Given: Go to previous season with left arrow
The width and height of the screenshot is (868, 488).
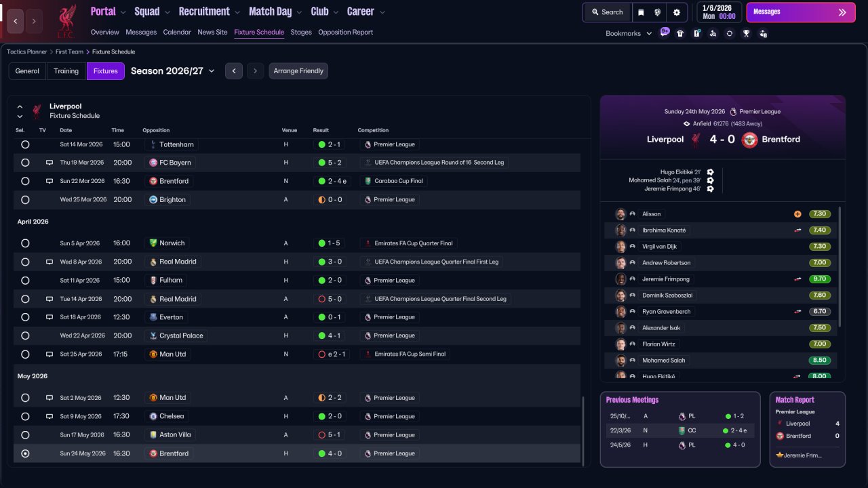Looking at the screenshot, I should (x=234, y=71).
